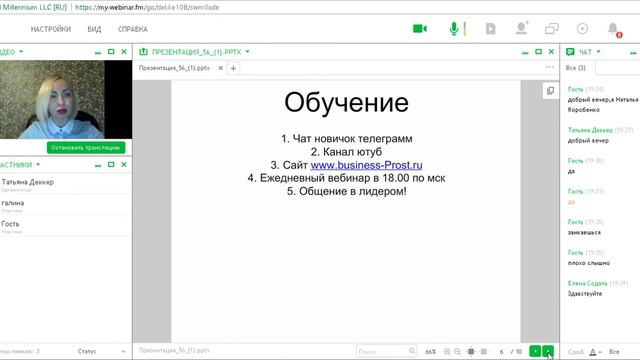Click the copy pages icon beside the slide
The image size is (640, 360).
(x=550, y=91)
